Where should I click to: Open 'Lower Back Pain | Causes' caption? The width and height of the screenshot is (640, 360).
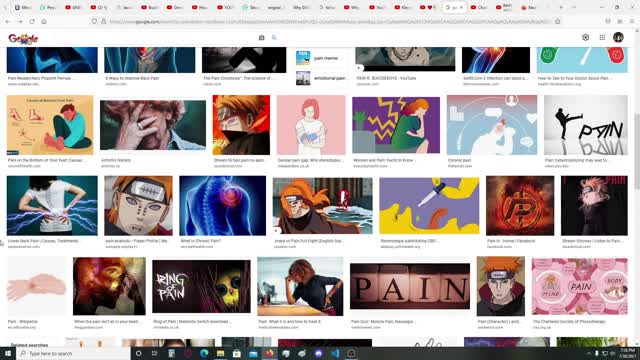(43, 241)
